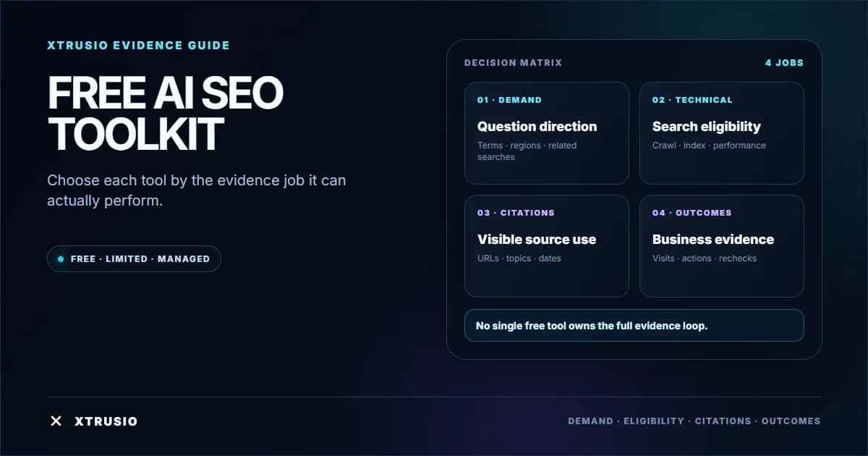Screen dimensions: 868x456
Task: Click the 4 JOBS counter
Action: (784, 63)
